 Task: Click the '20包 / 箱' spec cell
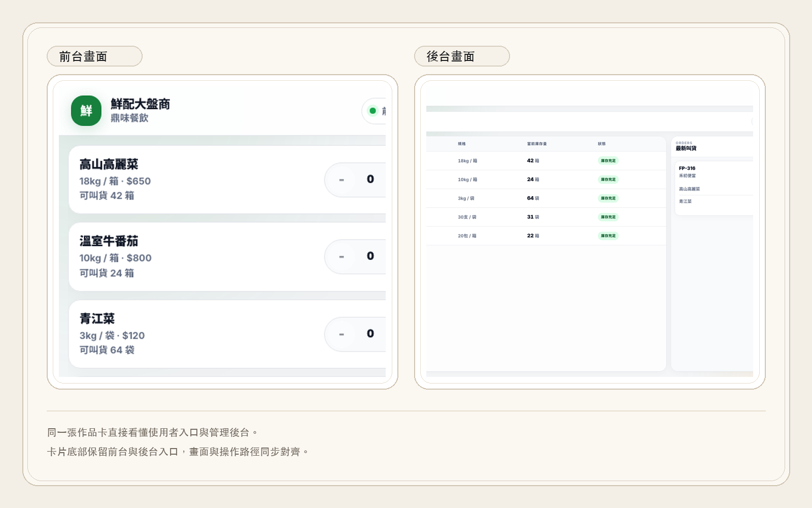coord(467,236)
